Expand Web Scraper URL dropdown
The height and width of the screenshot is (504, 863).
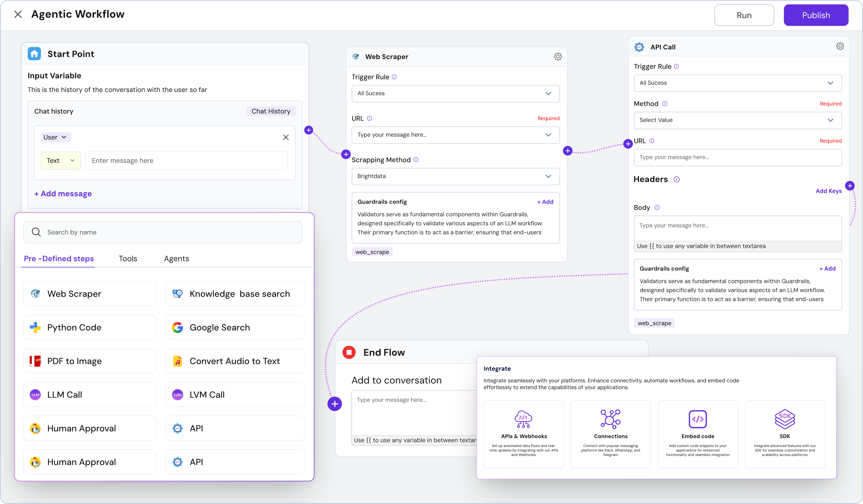[456, 135]
